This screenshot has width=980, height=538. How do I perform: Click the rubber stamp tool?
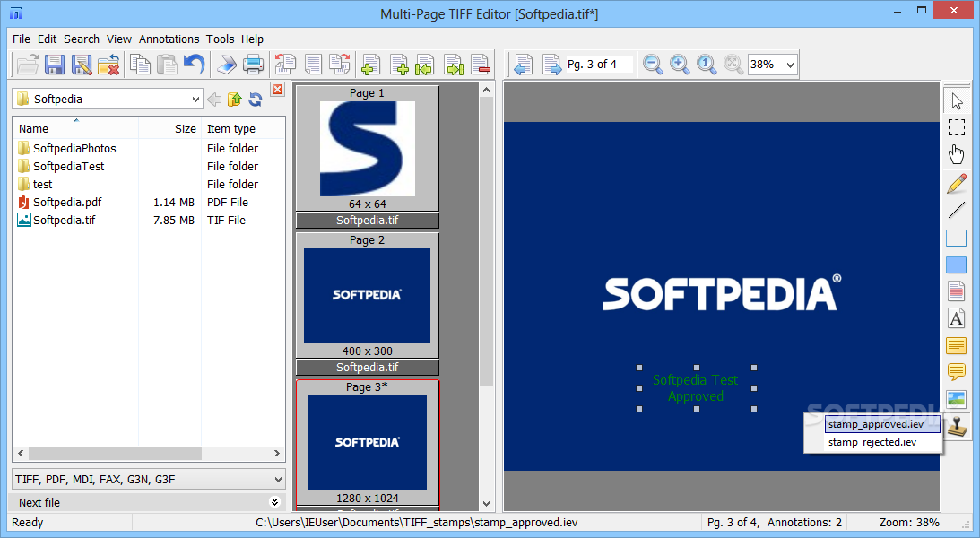pos(957,427)
